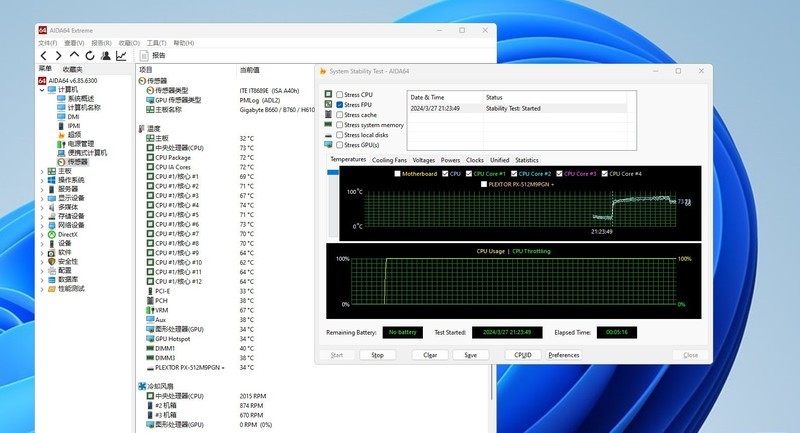Click the back navigation arrow in AIDA64 toolbar
This screenshot has width=800, height=433.
tap(43, 56)
